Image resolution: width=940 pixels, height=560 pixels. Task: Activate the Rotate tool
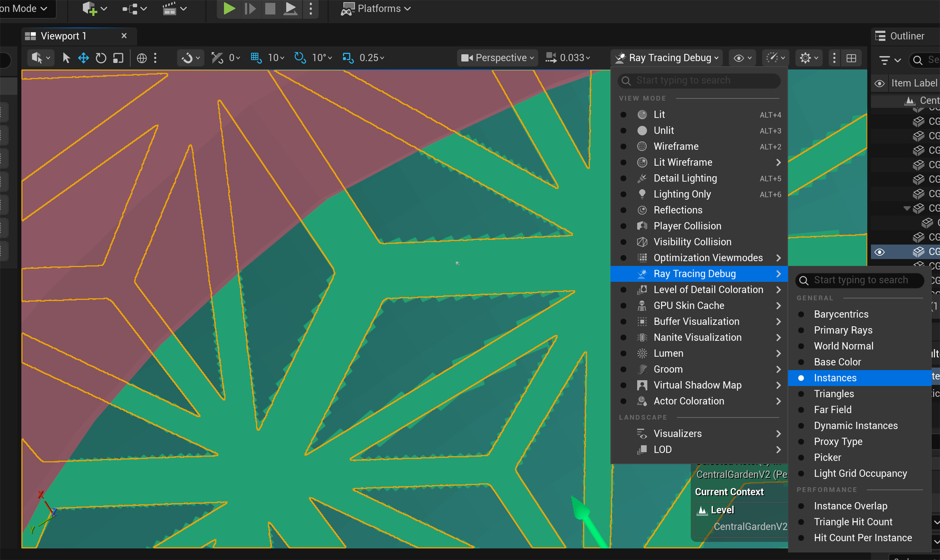click(x=101, y=58)
